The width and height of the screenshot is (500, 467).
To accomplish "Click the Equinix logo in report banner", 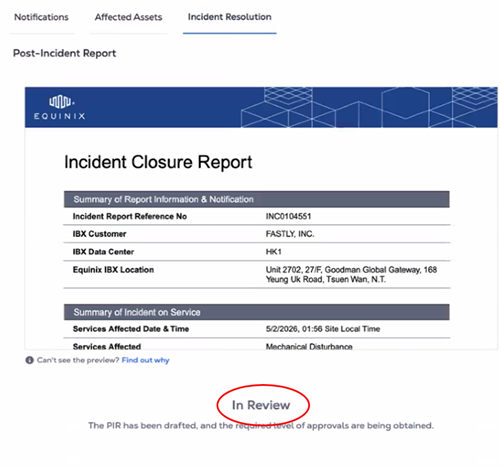I will coord(60,107).
